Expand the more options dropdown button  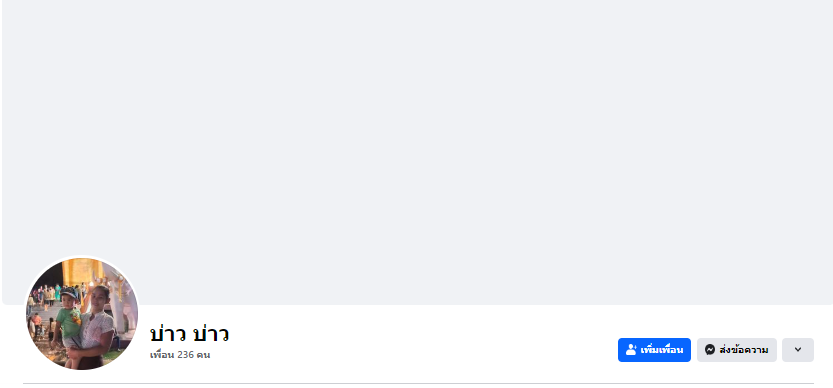pos(797,350)
